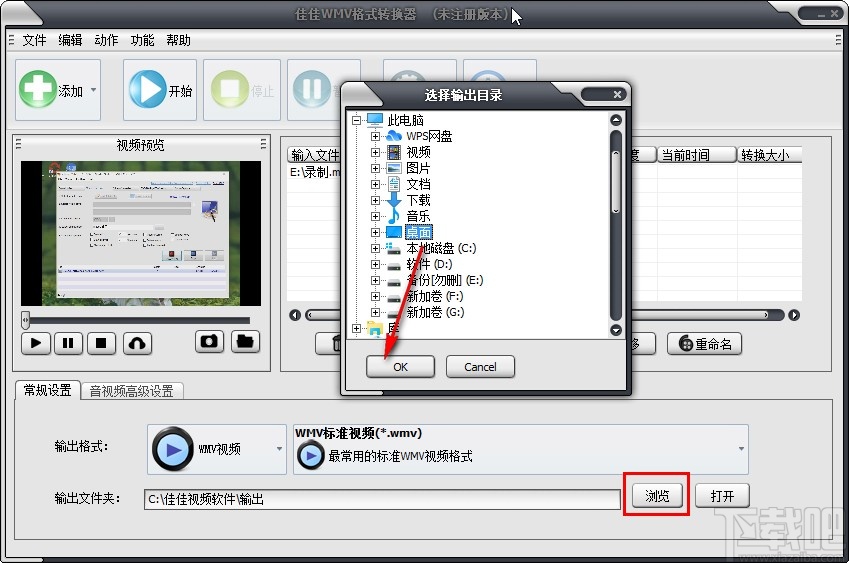Click the video preview thumbnail
849x563 pixels.
(141, 233)
